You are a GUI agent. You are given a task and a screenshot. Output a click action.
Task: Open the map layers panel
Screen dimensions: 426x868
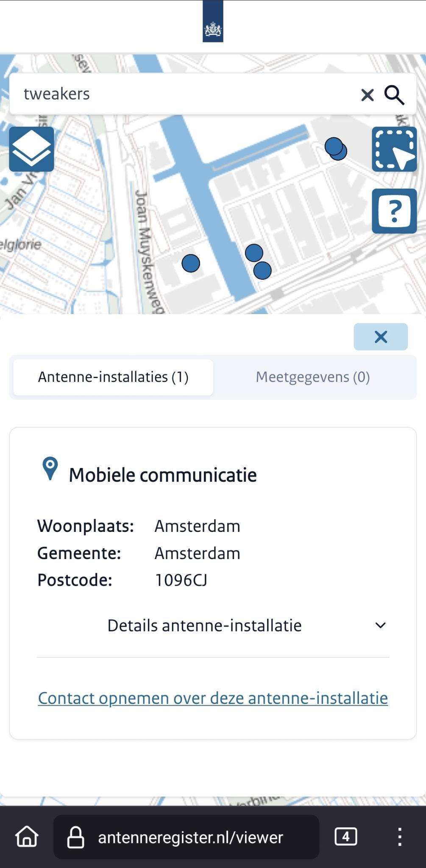click(31, 149)
